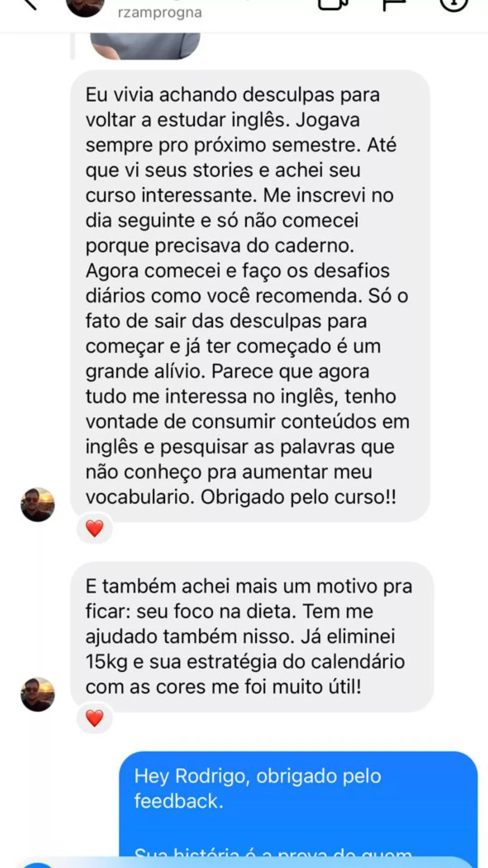The image size is (488, 868).
Task: Open camera button beside the message field
Action: (x=38, y=864)
